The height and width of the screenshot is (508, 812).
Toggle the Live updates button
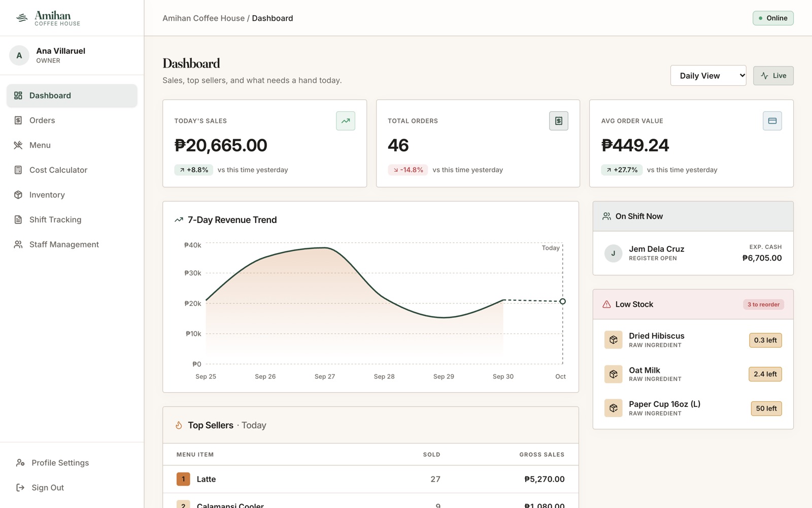tap(773, 76)
